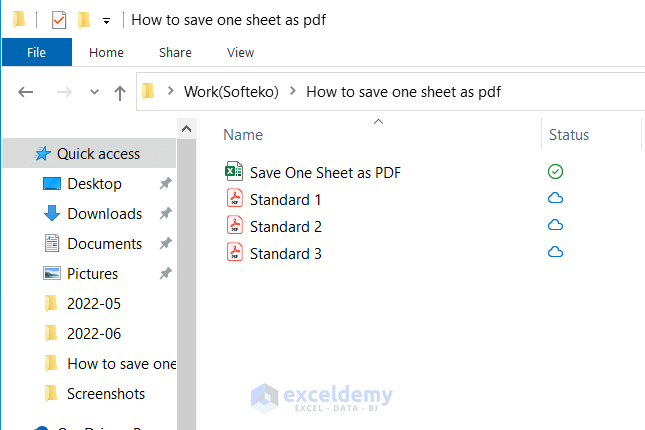This screenshot has width=645, height=430.
Task: Navigate to Work(Softeko) in address bar
Action: 230,92
